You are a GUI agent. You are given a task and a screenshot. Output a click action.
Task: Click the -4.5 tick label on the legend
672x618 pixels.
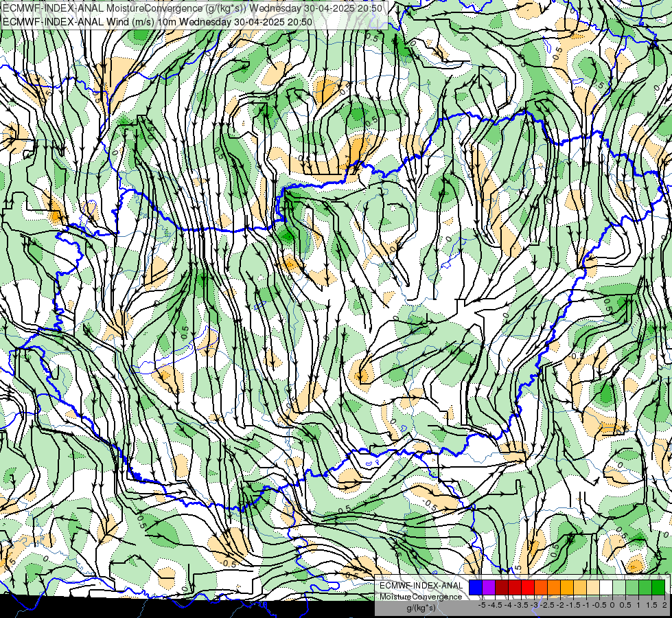(495, 605)
